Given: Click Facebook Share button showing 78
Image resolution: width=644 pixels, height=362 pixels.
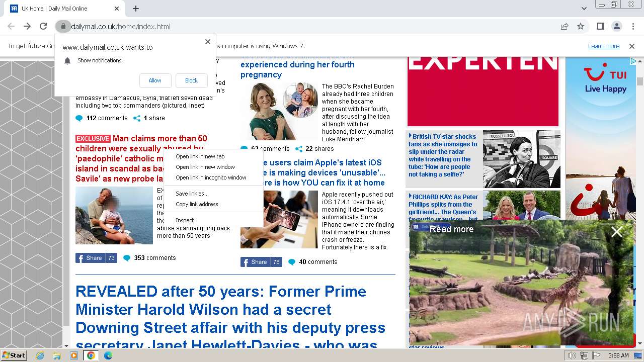Looking at the screenshot, I should [261, 262].
